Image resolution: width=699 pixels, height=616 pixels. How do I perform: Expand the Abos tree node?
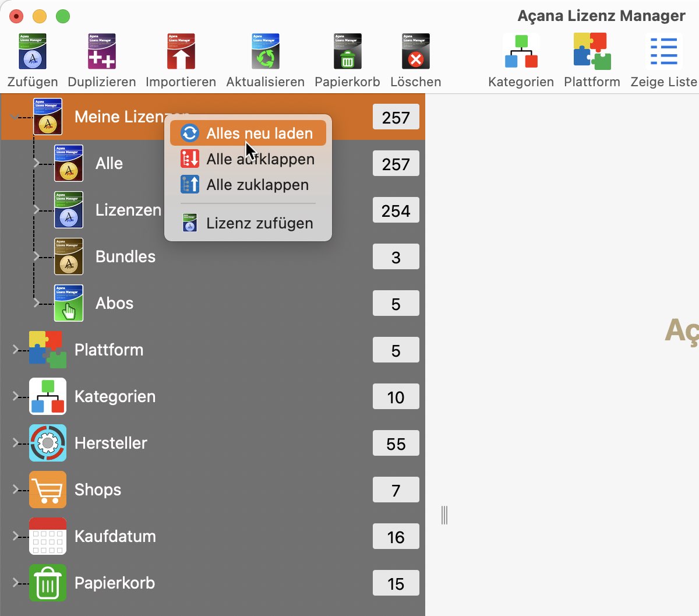pyautogui.click(x=36, y=302)
